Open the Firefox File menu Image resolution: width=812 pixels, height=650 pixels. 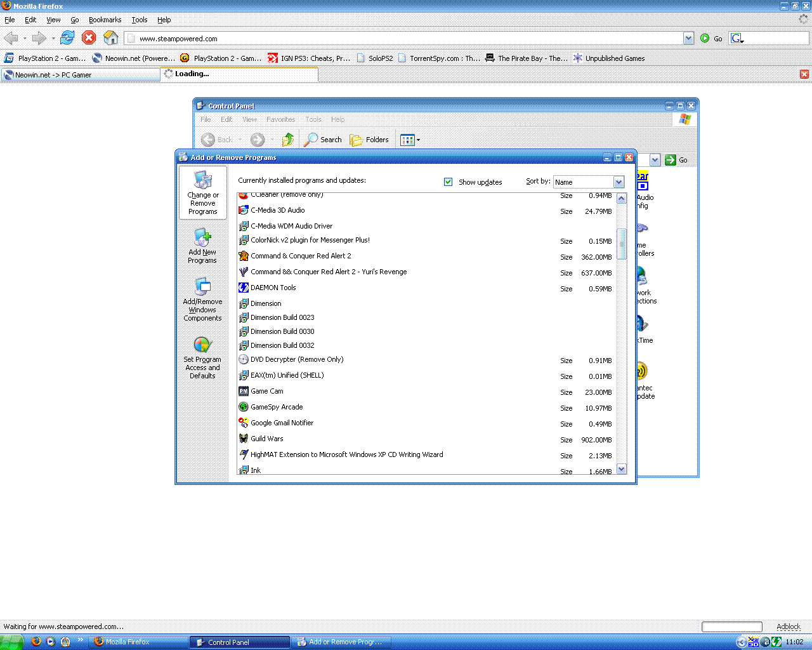pos(10,20)
